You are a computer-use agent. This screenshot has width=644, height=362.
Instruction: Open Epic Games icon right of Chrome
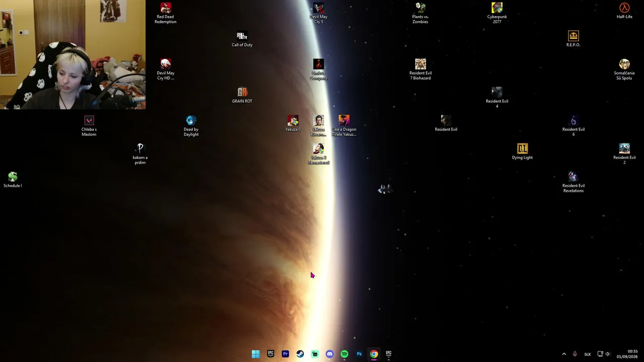pyautogui.click(x=388, y=354)
